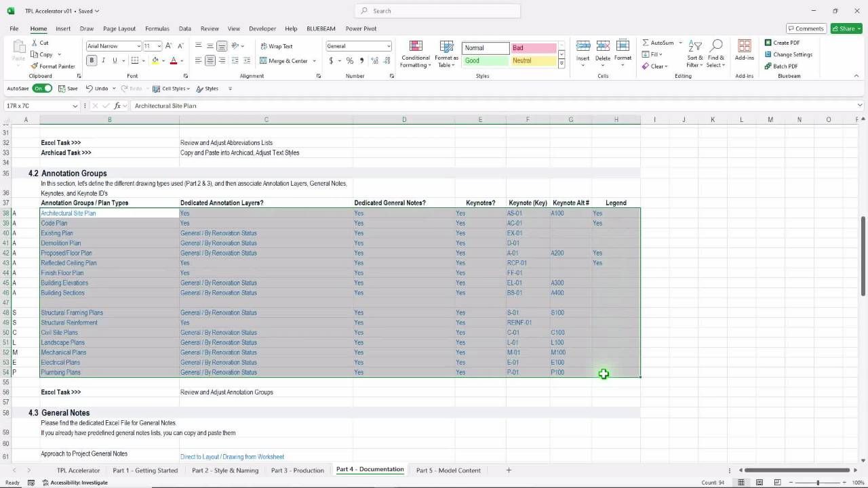Image resolution: width=868 pixels, height=488 pixels.
Task: Toggle middle vertical alignment
Action: 210,46
